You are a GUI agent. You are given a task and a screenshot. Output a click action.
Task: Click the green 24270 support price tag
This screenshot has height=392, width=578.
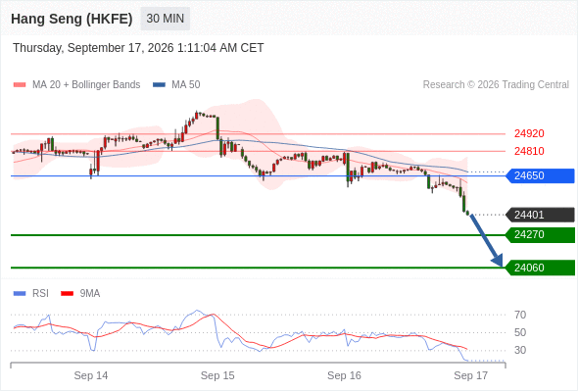click(540, 235)
